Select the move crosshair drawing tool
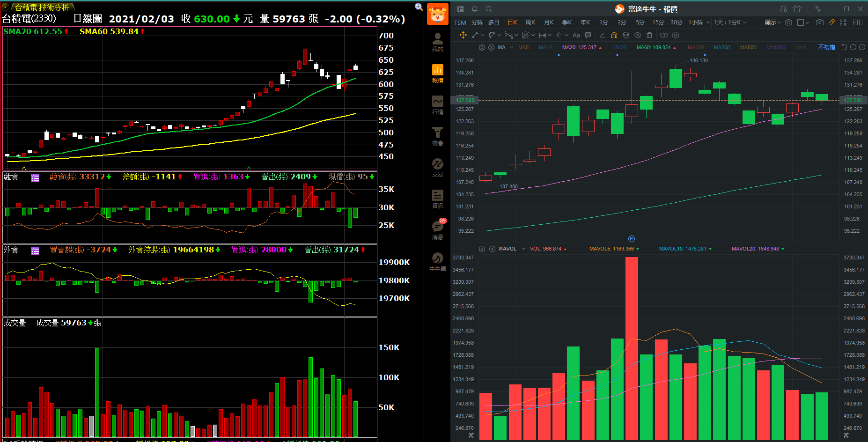Screen dimensions: 868x442 [x=463, y=35]
